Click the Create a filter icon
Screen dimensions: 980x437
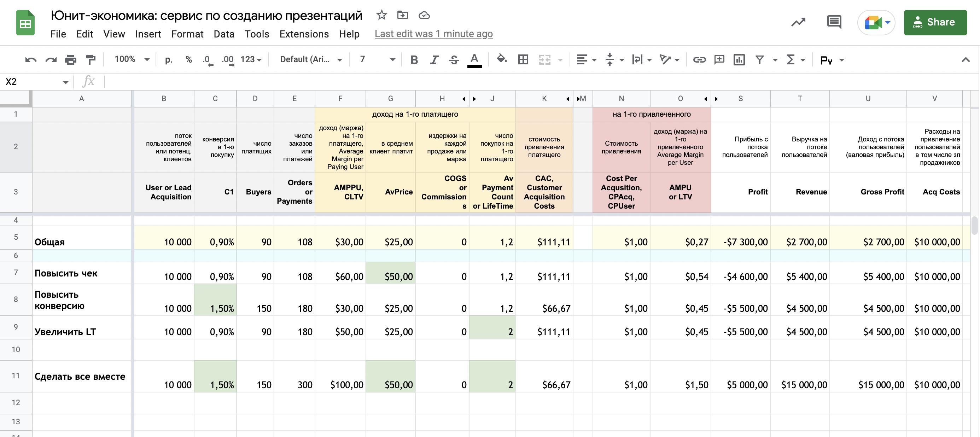pos(760,60)
